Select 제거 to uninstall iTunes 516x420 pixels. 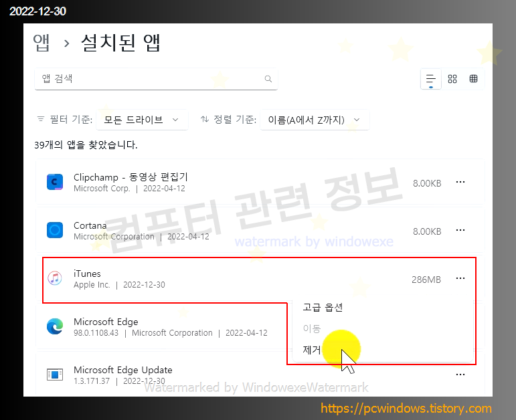[x=311, y=350]
